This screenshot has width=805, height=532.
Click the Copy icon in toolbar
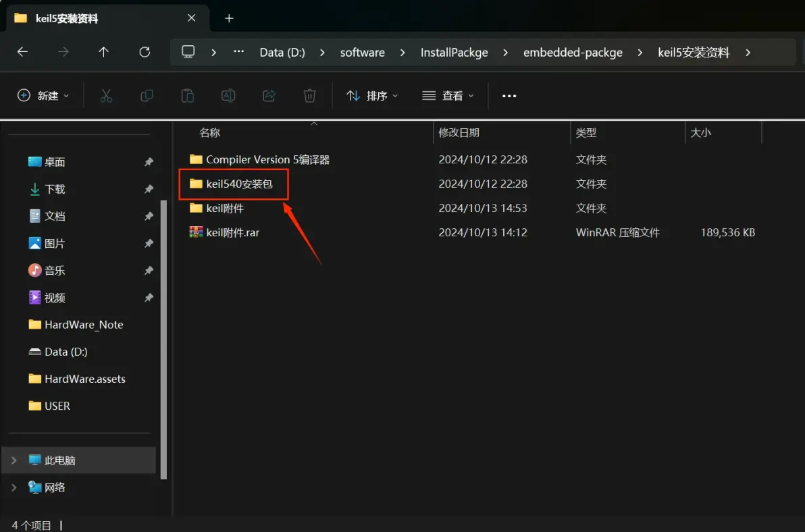pyautogui.click(x=147, y=96)
